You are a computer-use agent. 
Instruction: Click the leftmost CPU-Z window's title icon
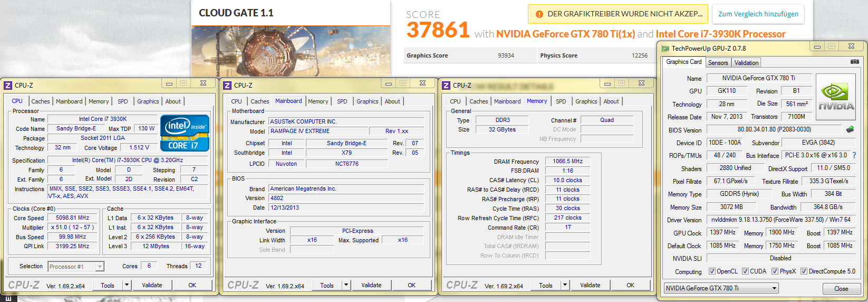8,85
